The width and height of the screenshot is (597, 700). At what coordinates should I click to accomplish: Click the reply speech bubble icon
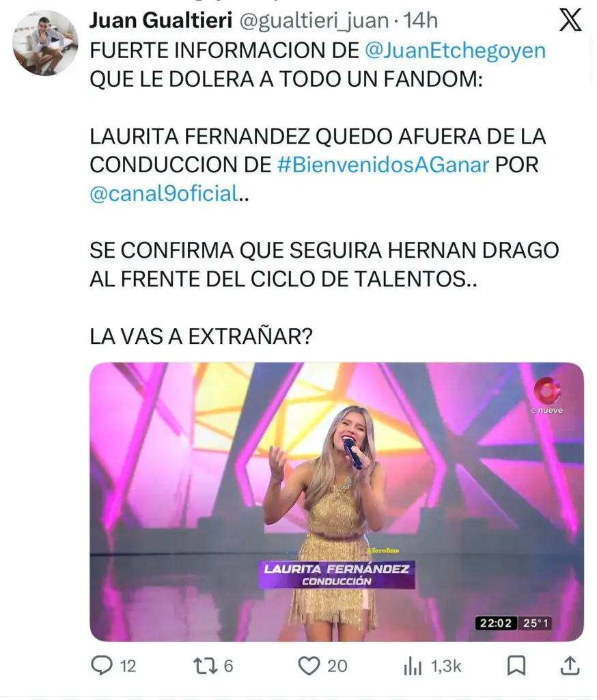point(102,666)
